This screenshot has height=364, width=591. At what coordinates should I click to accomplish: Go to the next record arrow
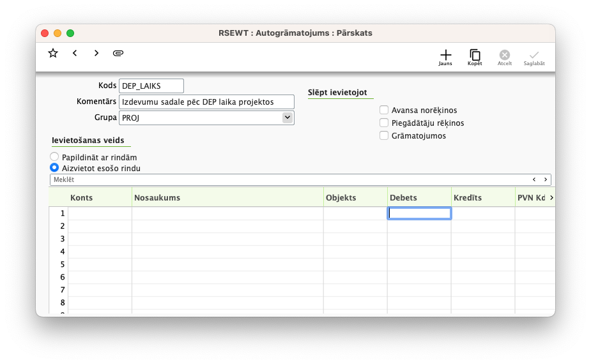pyautogui.click(x=96, y=53)
